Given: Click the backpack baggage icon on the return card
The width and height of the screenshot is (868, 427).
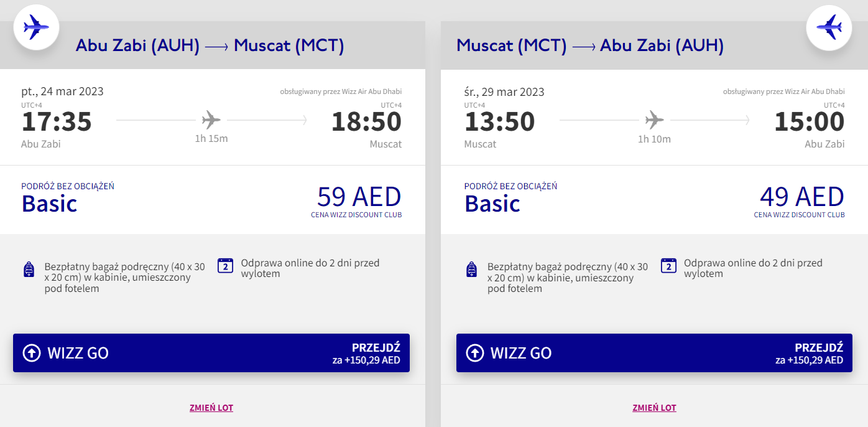Looking at the screenshot, I should (471, 270).
